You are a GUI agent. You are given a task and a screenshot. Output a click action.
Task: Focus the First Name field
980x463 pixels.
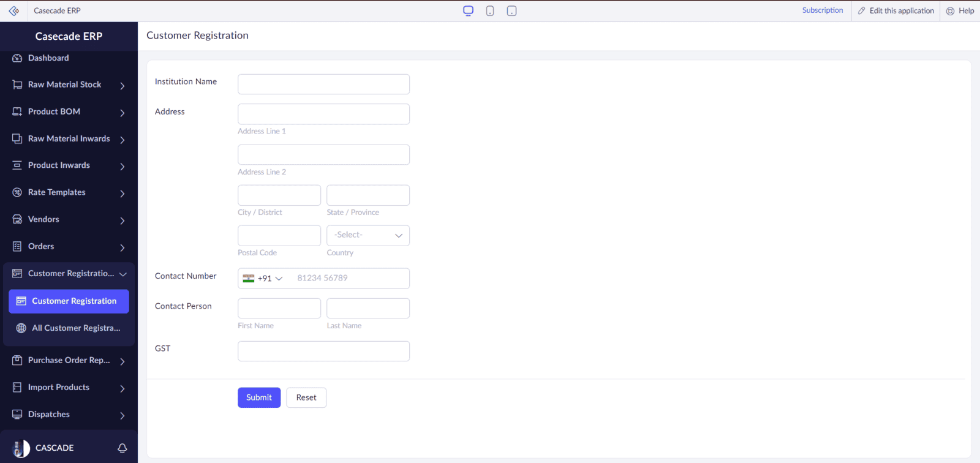(x=279, y=308)
